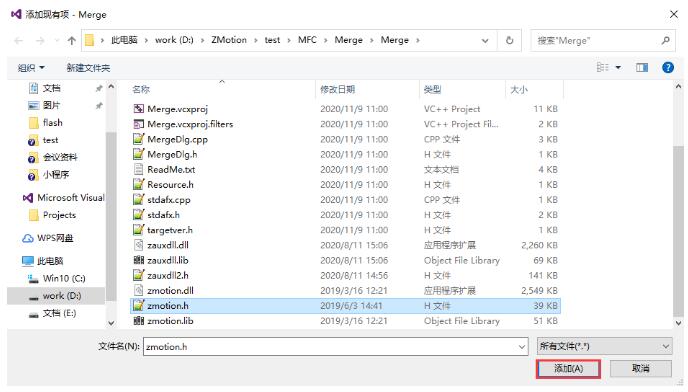Click the zmotion.lib library icon

pyautogui.click(x=139, y=321)
